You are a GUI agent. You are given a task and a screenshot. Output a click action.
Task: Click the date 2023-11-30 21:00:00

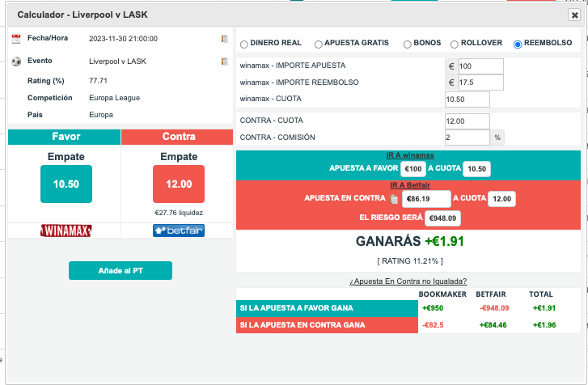[123, 39]
